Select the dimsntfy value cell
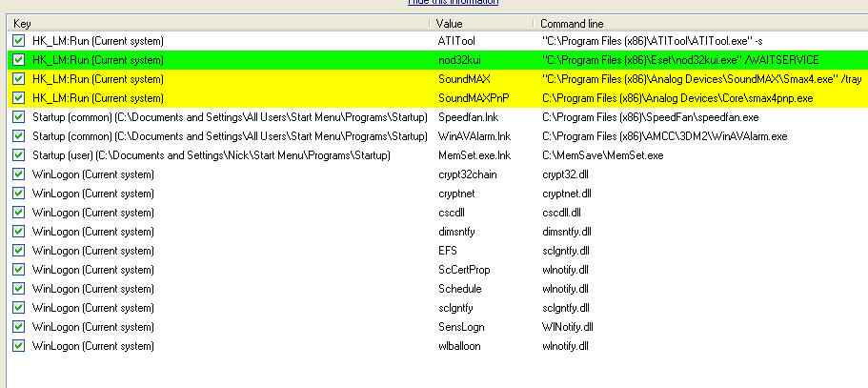The height and width of the screenshot is (388, 868). (456, 232)
